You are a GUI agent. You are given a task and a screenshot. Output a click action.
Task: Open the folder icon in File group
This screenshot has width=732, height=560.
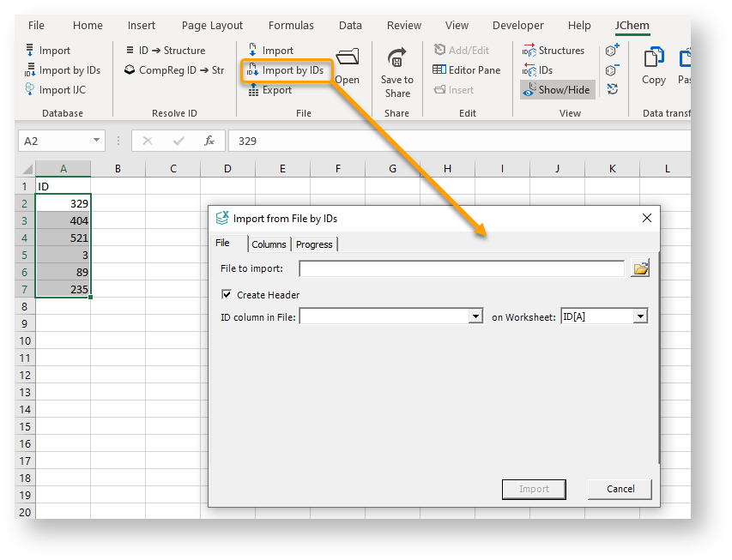[348, 58]
